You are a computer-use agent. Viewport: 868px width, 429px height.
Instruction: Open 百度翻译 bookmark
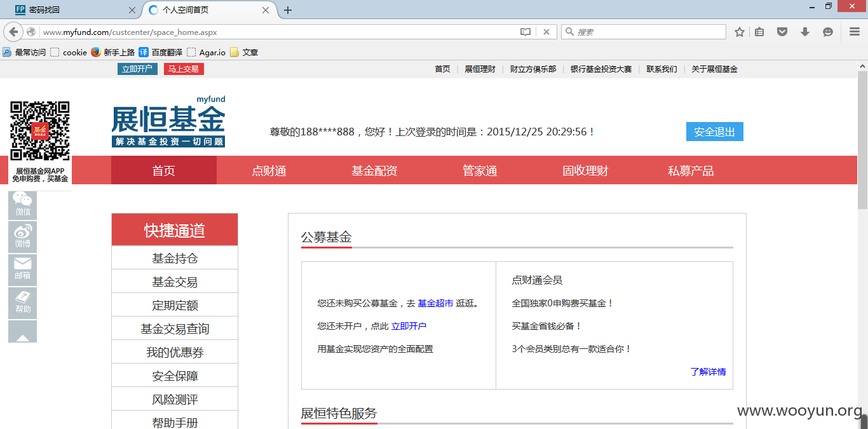160,52
